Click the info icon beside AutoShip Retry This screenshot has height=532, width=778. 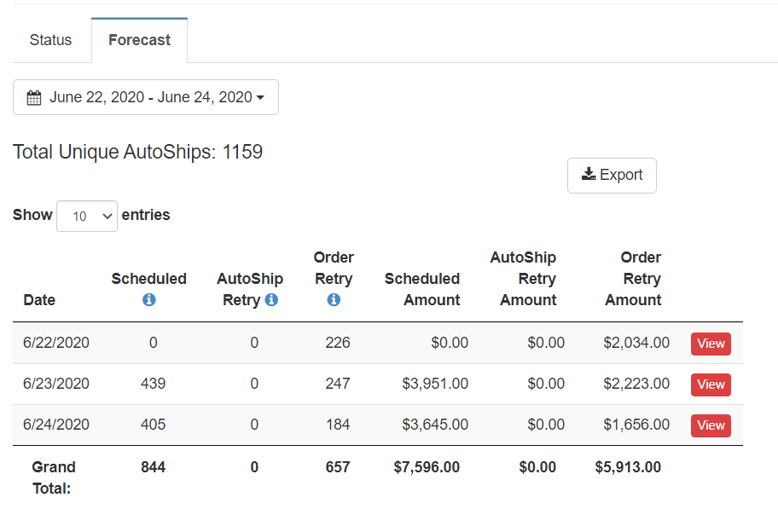click(271, 300)
